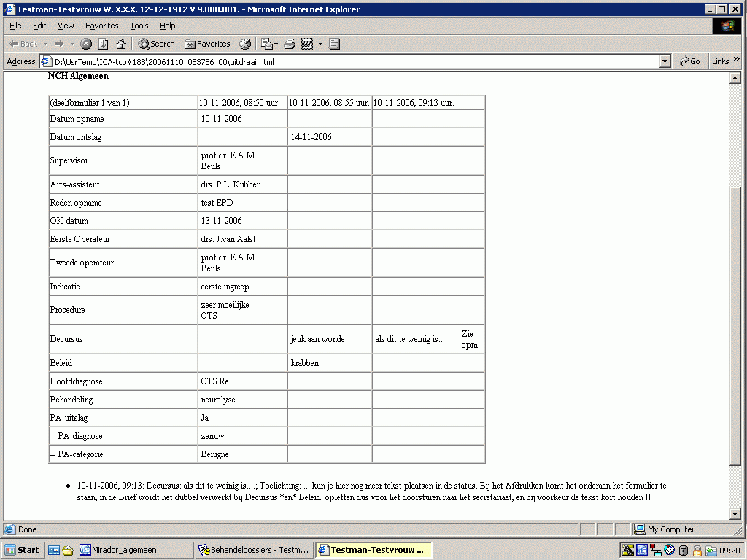This screenshot has height=560, width=747.
Task: Click the History toolbar icon
Action: (245, 44)
